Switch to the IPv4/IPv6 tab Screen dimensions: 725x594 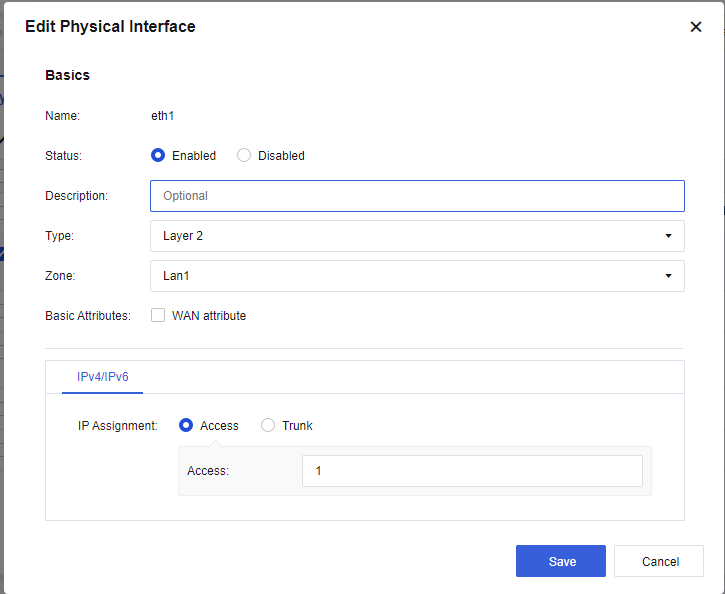pos(103,377)
